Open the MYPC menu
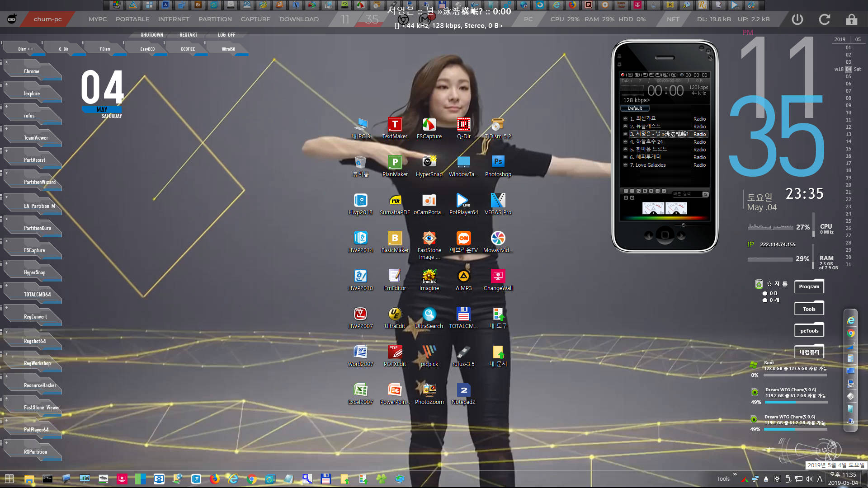This screenshot has width=868, height=488. pos(98,19)
